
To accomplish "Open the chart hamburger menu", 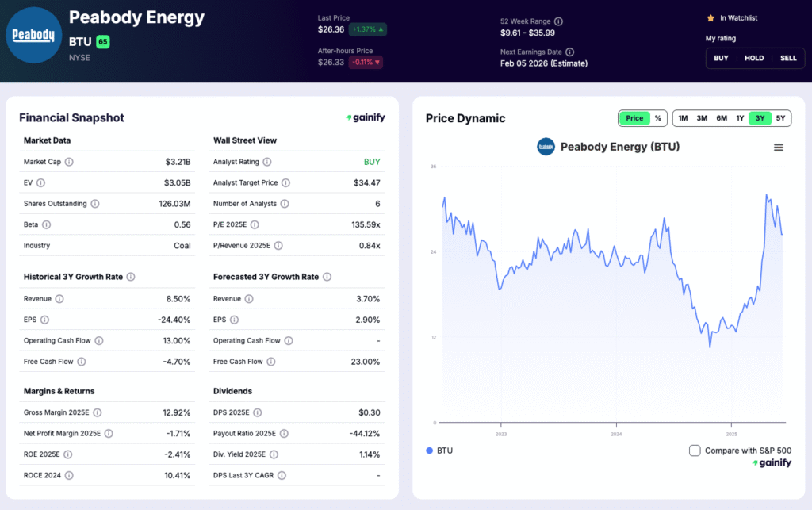I will (779, 147).
